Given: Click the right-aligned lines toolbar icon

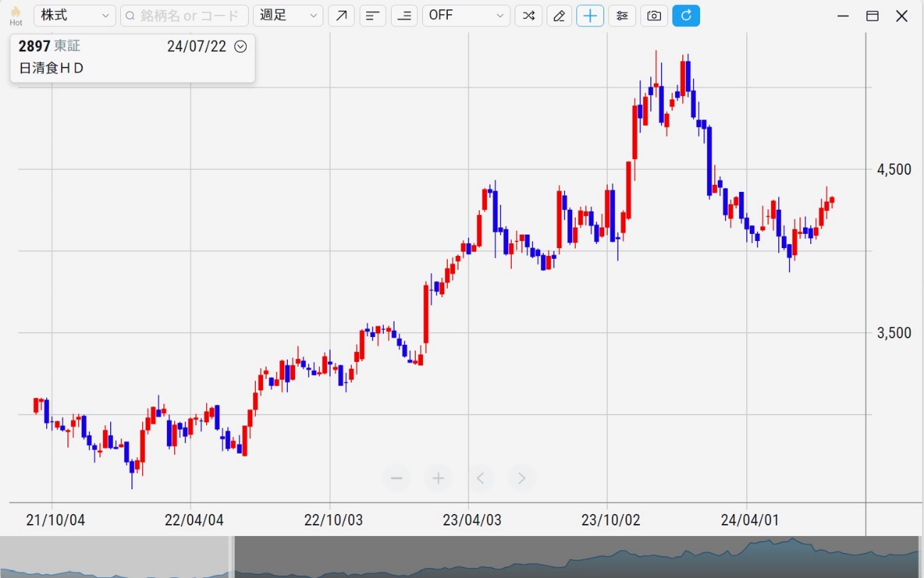Looking at the screenshot, I should point(404,16).
